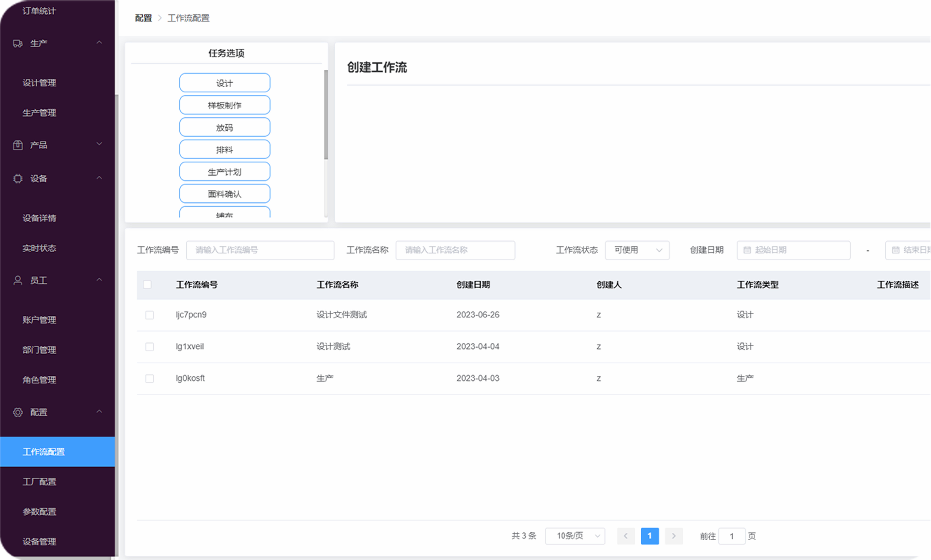This screenshot has height=560, width=931.
Task: Click the date cell 2023-04-03
Action: click(x=478, y=378)
